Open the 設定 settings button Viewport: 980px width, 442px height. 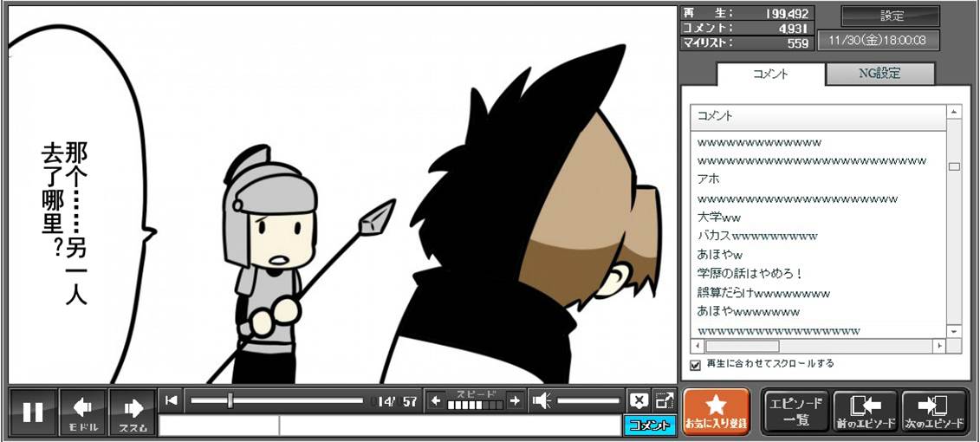pyautogui.click(x=891, y=16)
